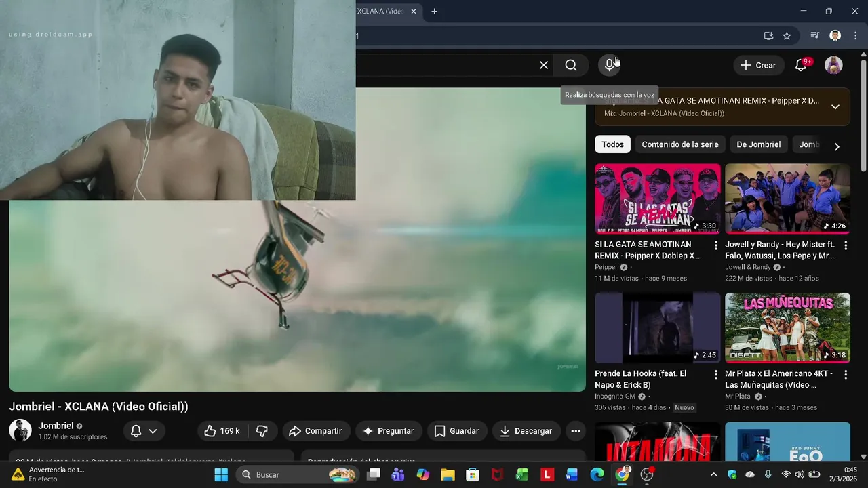Viewport: 868px width, 488px height.
Task: Open File Explorer from the taskbar
Action: pyautogui.click(x=448, y=474)
